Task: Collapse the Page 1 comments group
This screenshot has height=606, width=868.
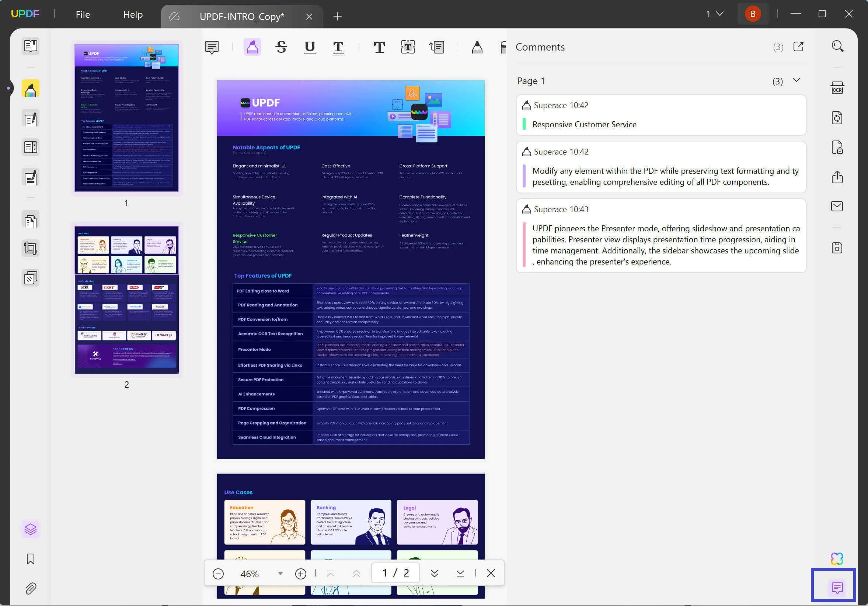Action: tap(796, 80)
